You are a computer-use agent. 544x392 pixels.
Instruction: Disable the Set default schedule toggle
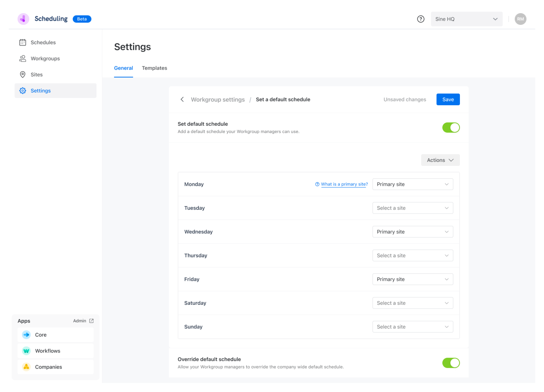pos(451,128)
